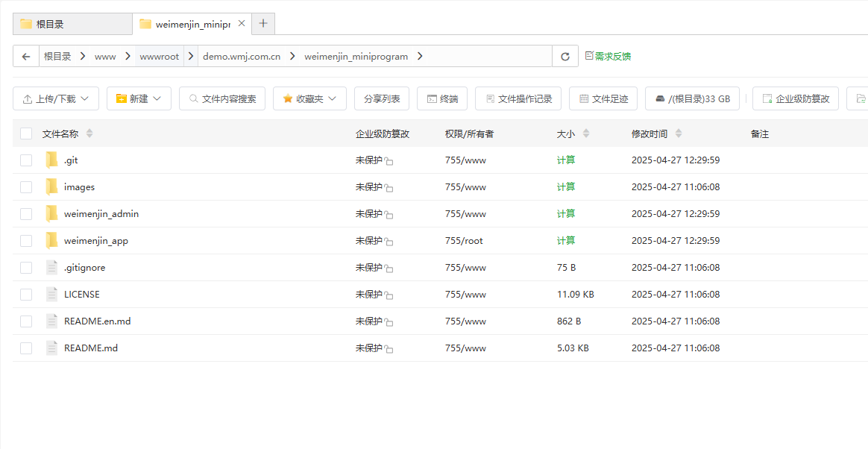Click the /(根目录)33 GB disk button
Viewport: 868px width, 449px height.
coord(693,98)
